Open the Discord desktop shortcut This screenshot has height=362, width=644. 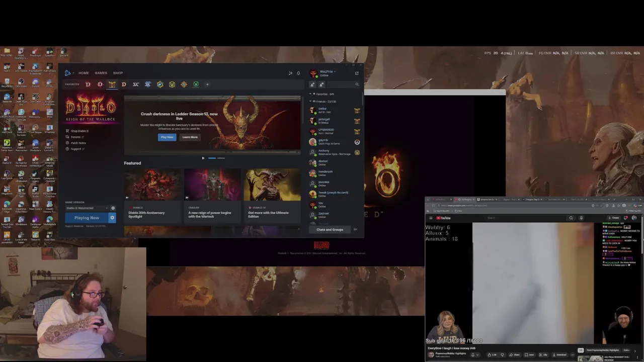tap(35, 82)
